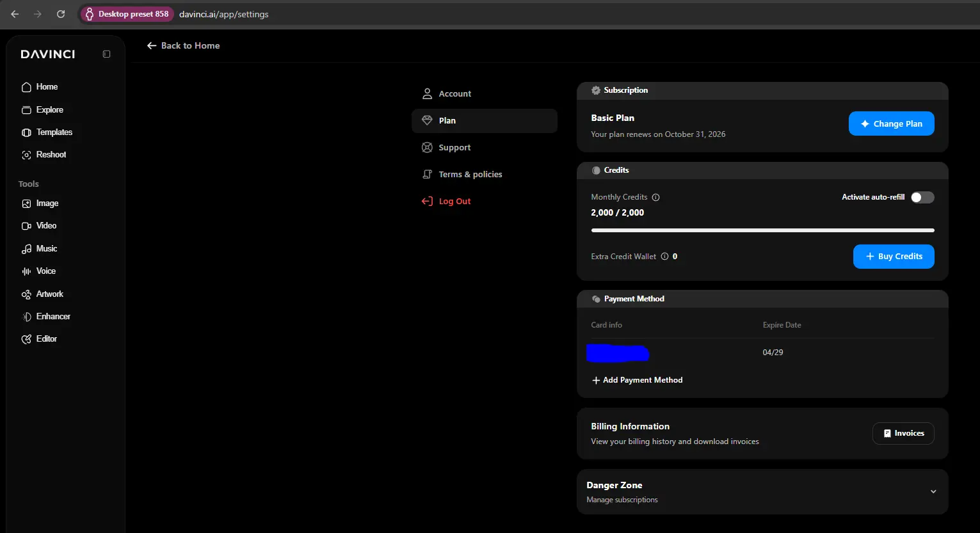The width and height of the screenshot is (980, 533).
Task: Open the Support settings tab
Action: pos(485,148)
